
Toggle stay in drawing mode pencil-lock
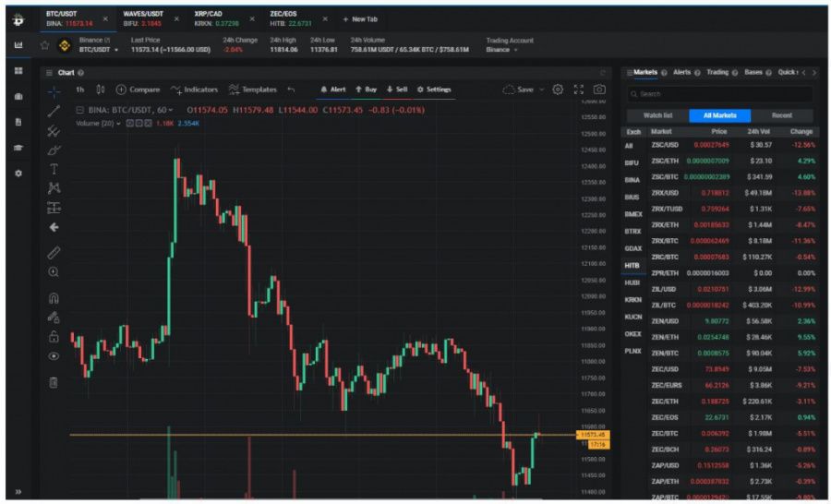tap(54, 318)
